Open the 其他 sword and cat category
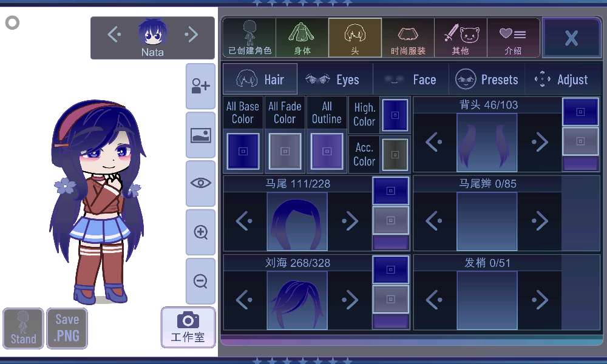The height and width of the screenshot is (364, 607). point(461,38)
